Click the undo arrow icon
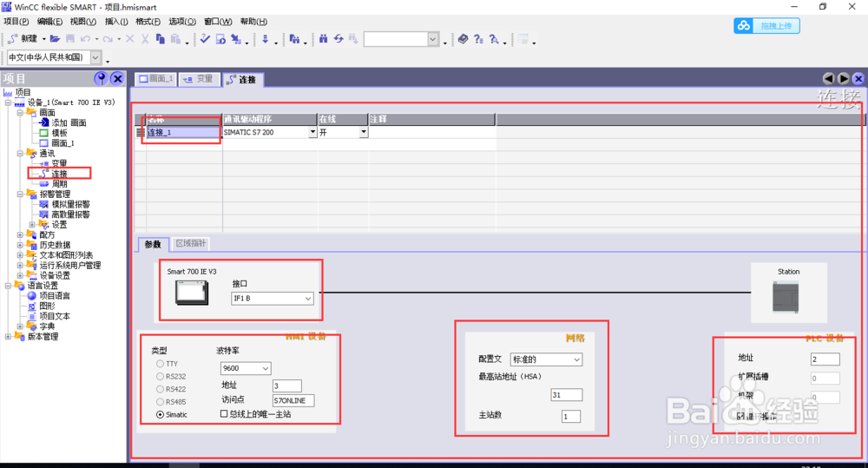868x468 pixels. (85, 39)
